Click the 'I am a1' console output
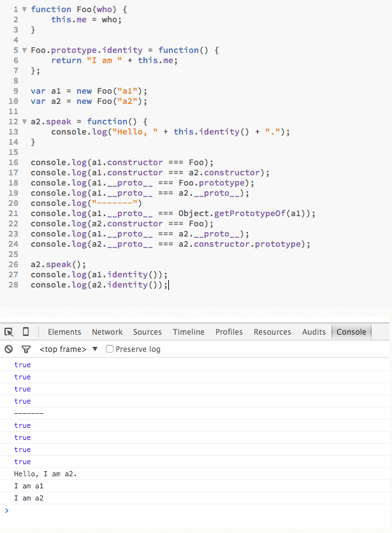Screen dimensions: 392x533 (x=29, y=486)
